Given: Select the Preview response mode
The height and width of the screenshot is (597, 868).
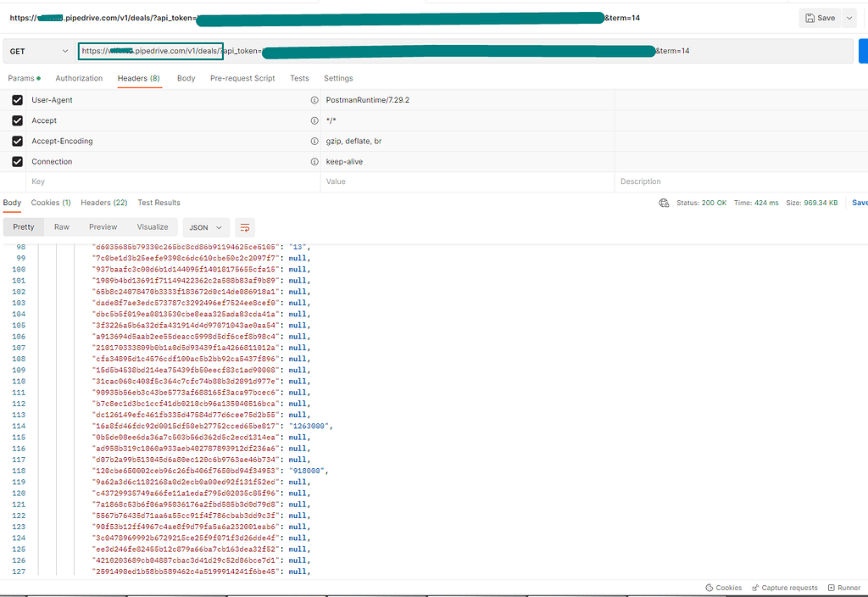Looking at the screenshot, I should [103, 227].
